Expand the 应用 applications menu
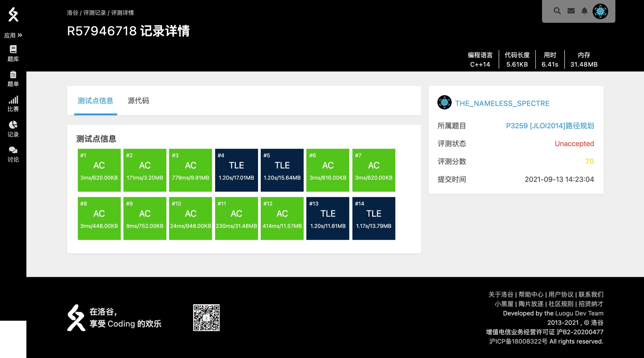Screen dimensions: 644x358 coord(13,35)
